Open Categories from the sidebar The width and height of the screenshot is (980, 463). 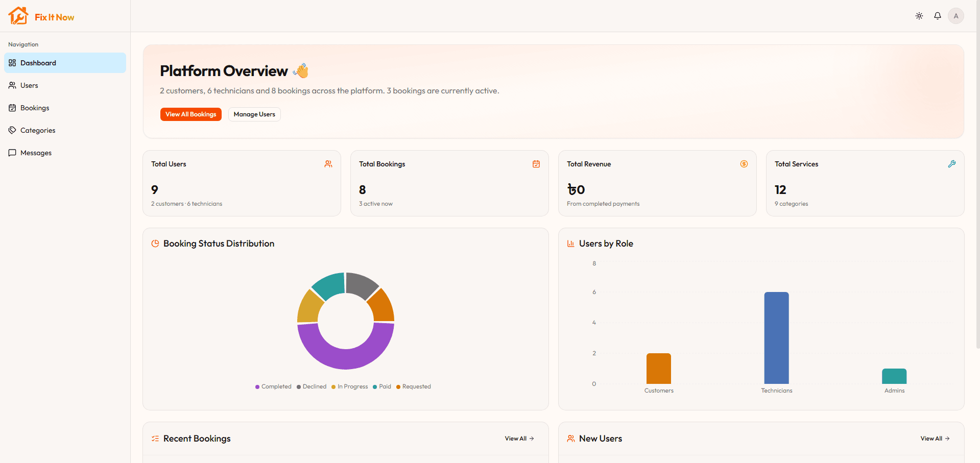pos(65,130)
